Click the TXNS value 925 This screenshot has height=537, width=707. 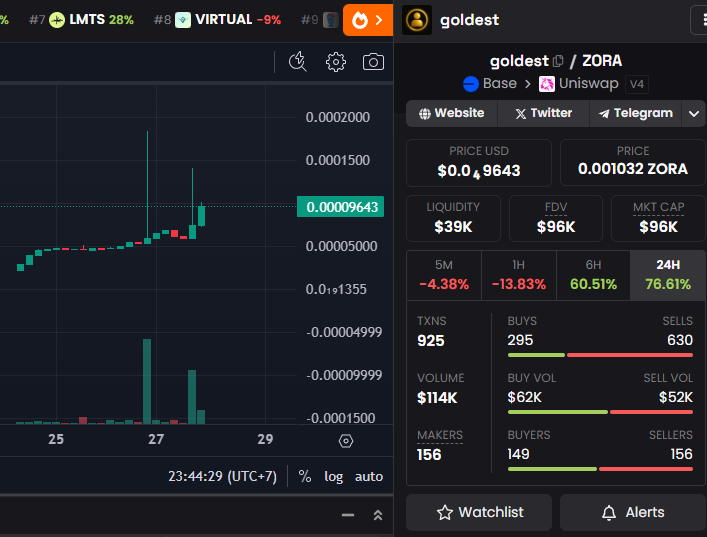431,341
